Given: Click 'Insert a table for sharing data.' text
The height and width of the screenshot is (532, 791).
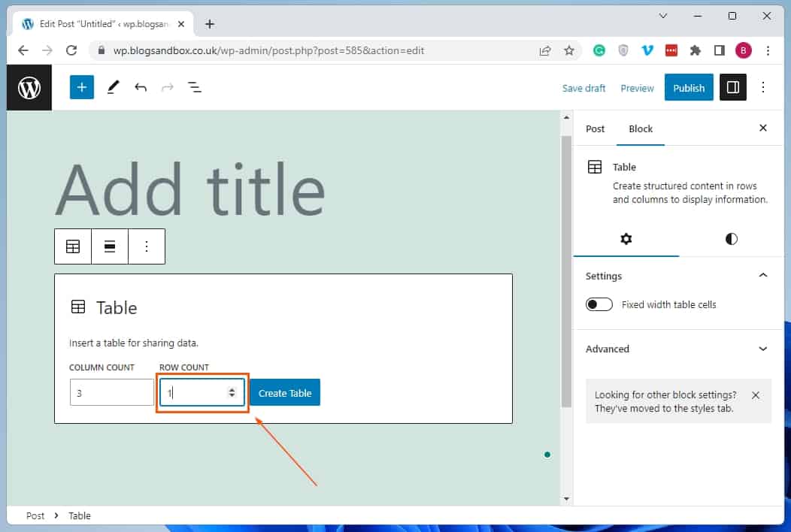Looking at the screenshot, I should (x=134, y=343).
